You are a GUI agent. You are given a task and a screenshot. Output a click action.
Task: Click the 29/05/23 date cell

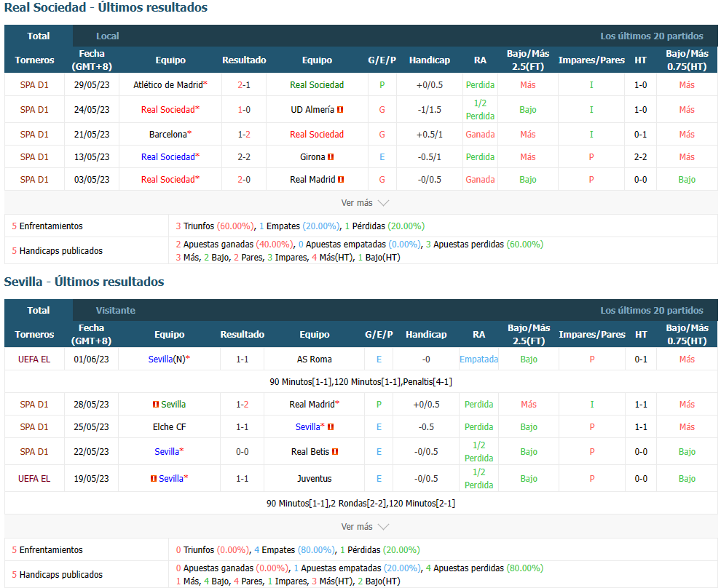coord(92,85)
